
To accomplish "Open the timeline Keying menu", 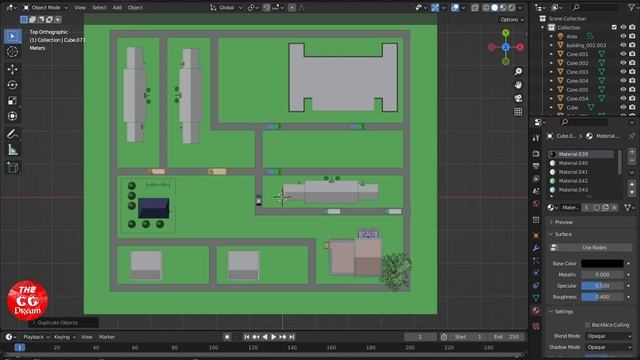I will click(64, 337).
